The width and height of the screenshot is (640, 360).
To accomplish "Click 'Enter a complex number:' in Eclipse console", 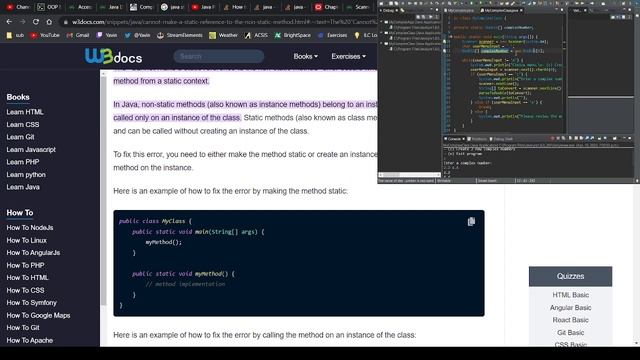I will (x=467, y=163).
